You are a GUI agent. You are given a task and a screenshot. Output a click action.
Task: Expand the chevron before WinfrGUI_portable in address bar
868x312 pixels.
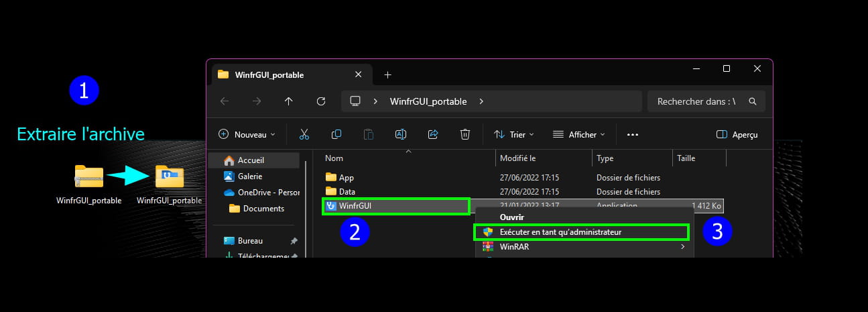[376, 101]
